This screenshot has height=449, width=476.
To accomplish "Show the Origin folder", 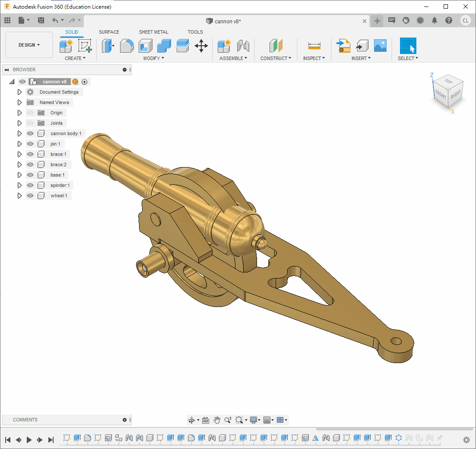I will pyautogui.click(x=30, y=113).
